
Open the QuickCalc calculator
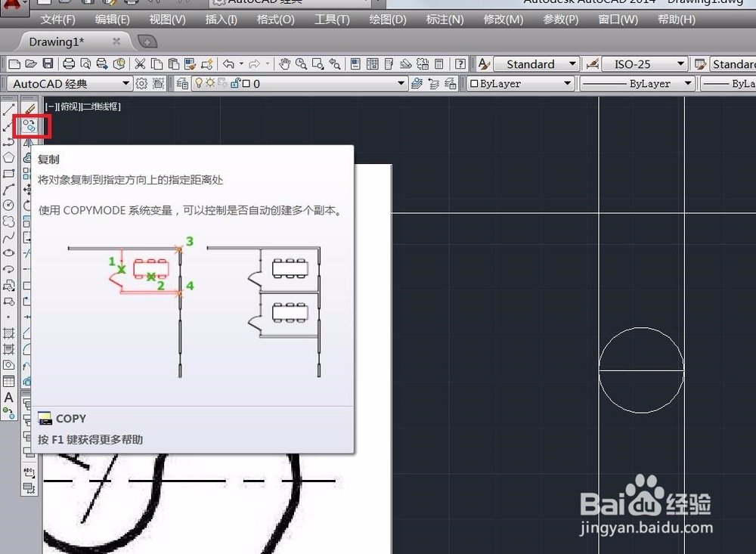pos(438,63)
